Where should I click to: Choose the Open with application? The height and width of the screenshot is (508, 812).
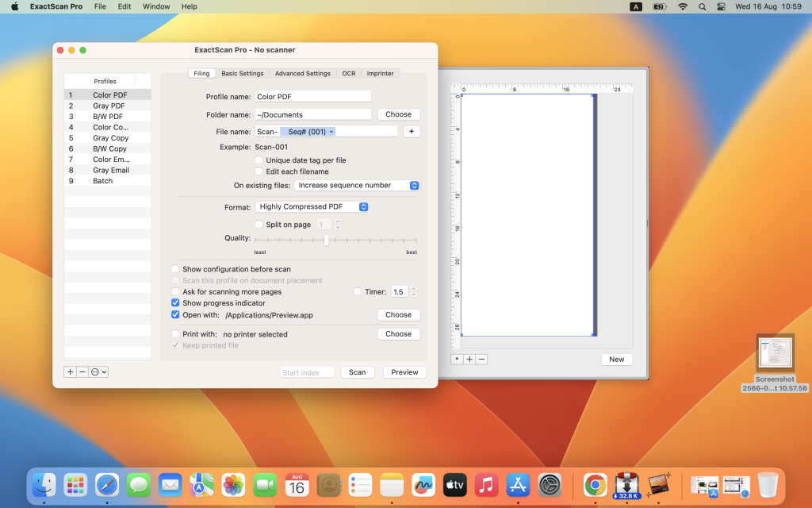click(x=398, y=314)
